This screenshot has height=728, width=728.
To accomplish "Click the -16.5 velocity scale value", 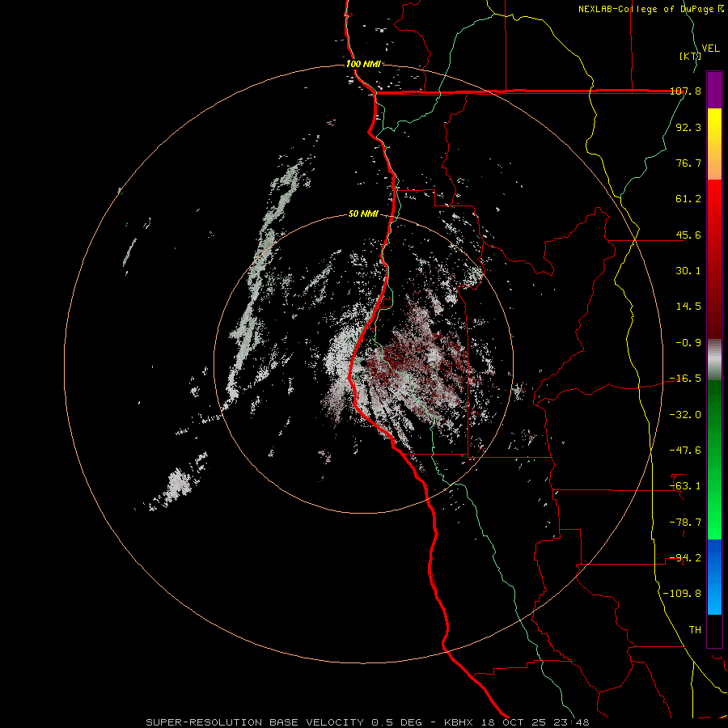I will [x=686, y=379].
